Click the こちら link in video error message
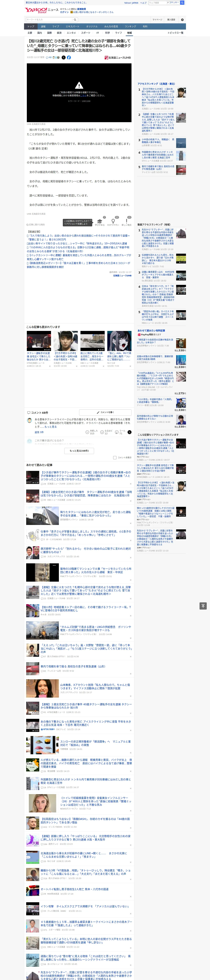The height and width of the screenshot is (980, 210). 83,96
